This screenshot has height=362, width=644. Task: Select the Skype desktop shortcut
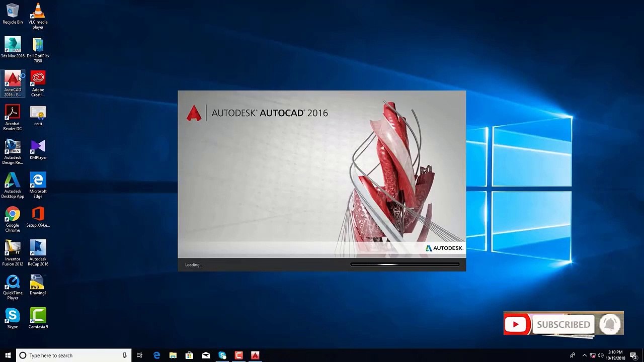[13, 319]
